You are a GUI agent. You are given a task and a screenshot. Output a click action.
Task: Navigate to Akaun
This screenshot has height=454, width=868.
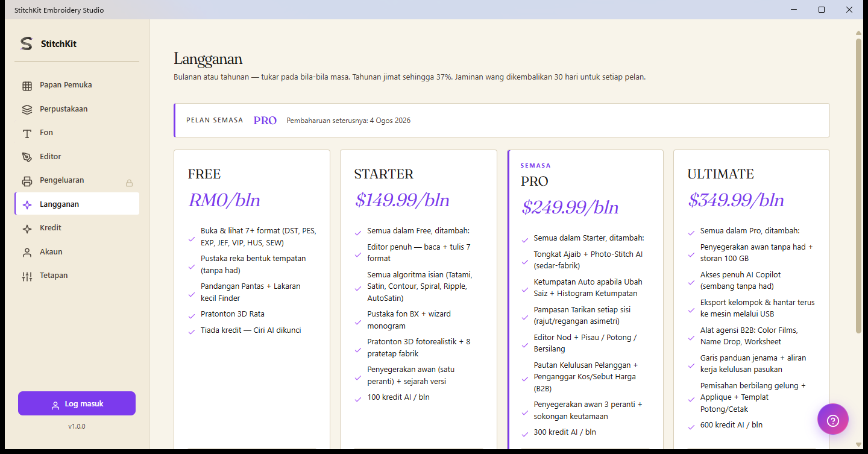[77, 252]
